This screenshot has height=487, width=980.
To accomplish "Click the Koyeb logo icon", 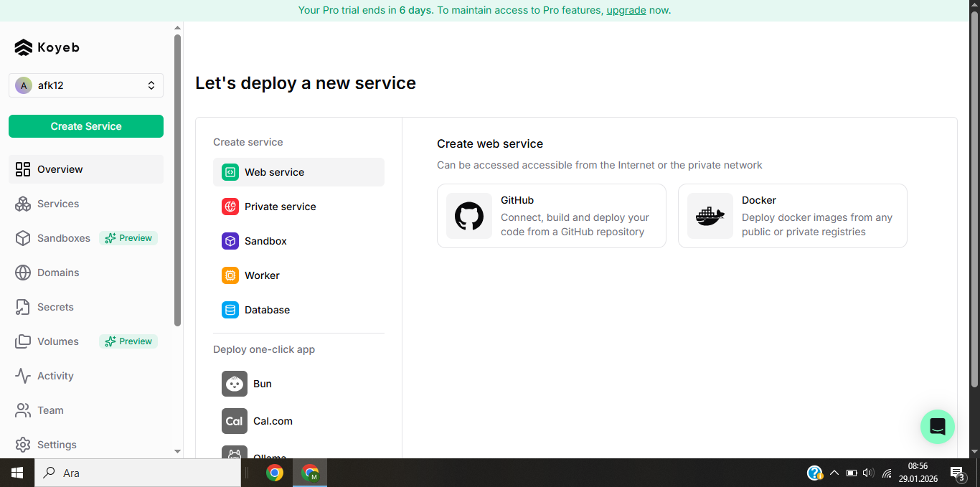I will coord(24,47).
